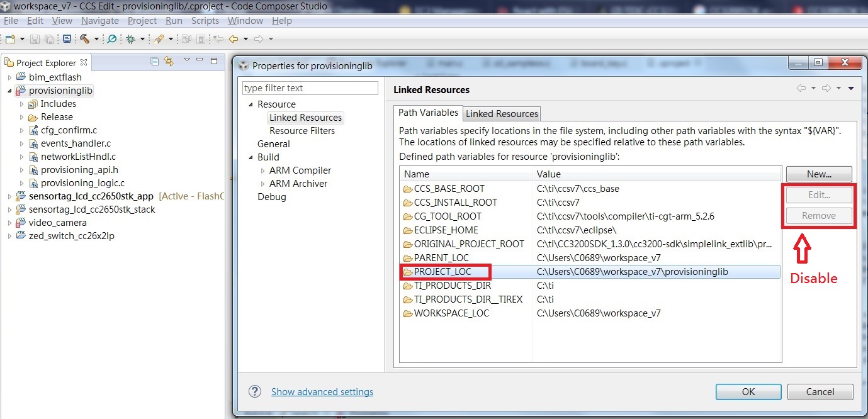This screenshot has height=419, width=868.
Task: Maximize the Project Explorer view
Action: [214, 61]
